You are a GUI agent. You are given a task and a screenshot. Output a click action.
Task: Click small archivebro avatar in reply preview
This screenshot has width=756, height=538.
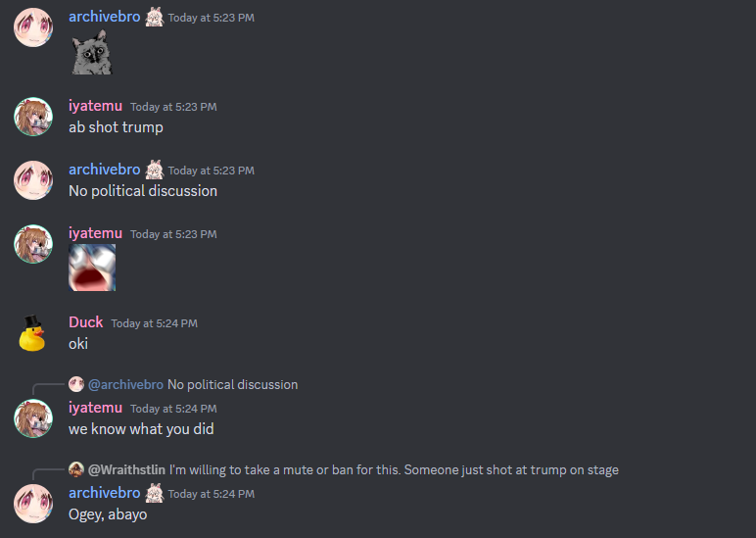click(76, 384)
